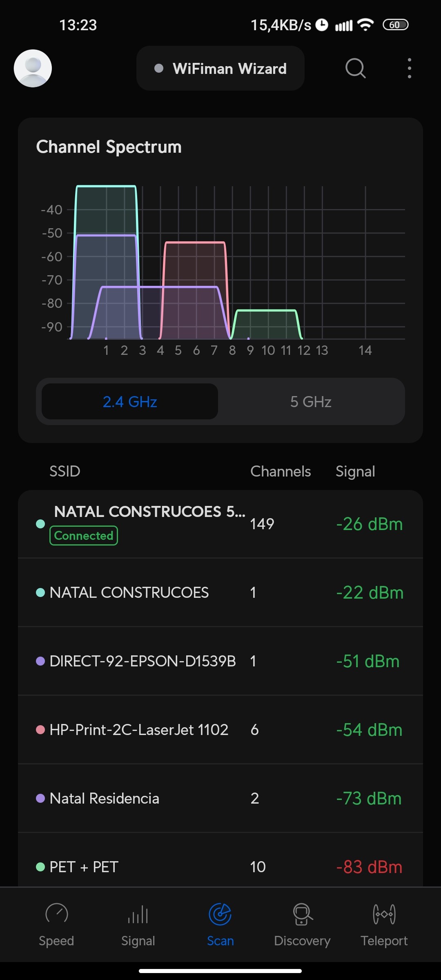Open the Discovery devices icon
This screenshot has height=980, width=441.
coord(302,914)
